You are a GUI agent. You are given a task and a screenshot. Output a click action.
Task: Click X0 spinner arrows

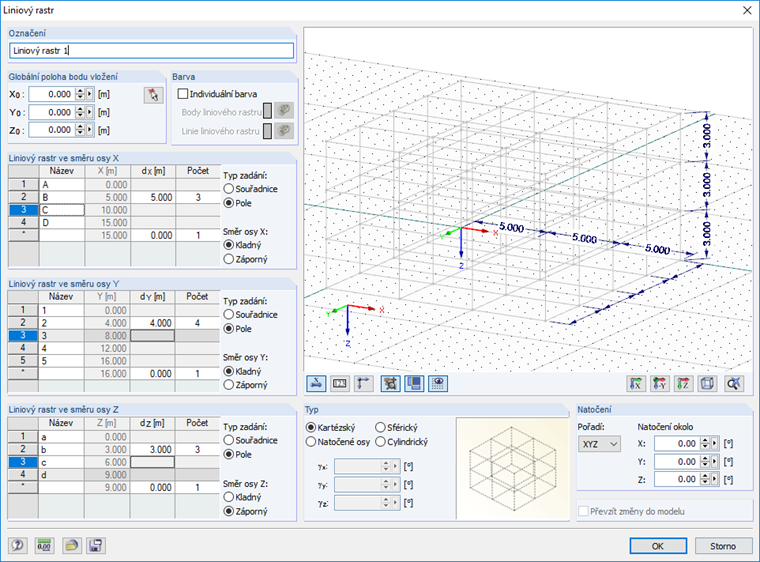(80, 94)
